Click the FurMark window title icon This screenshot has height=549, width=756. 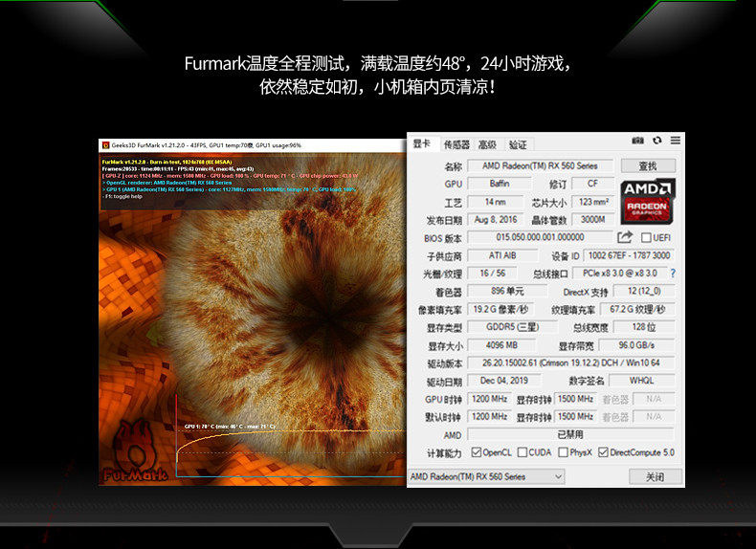(x=105, y=145)
